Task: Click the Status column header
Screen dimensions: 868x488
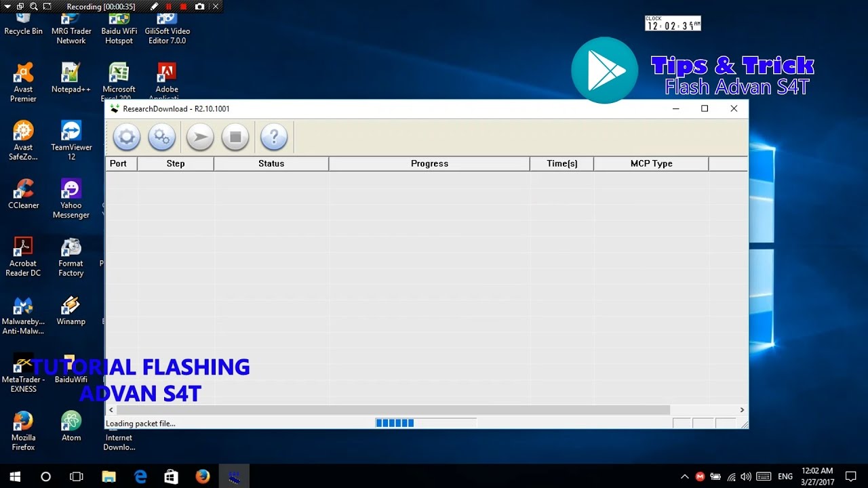Action: pos(271,163)
